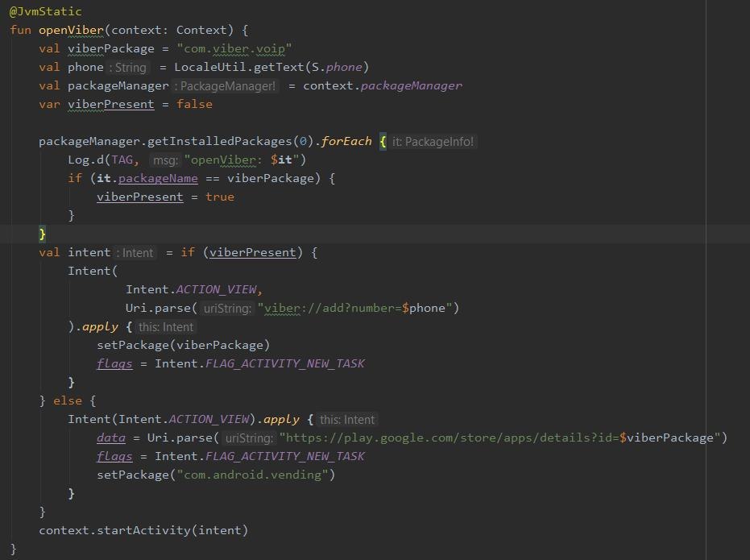Click 'it: PackageInfo!' lambda hint

[x=433, y=142]
